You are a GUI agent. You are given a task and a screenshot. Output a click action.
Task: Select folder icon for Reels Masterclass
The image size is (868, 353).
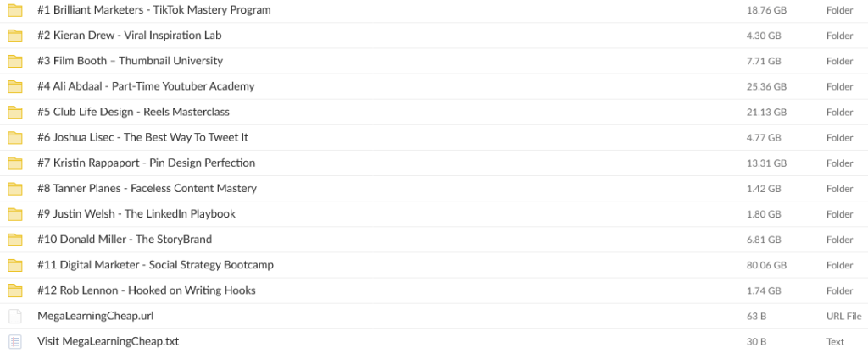(x=15, y=112)
